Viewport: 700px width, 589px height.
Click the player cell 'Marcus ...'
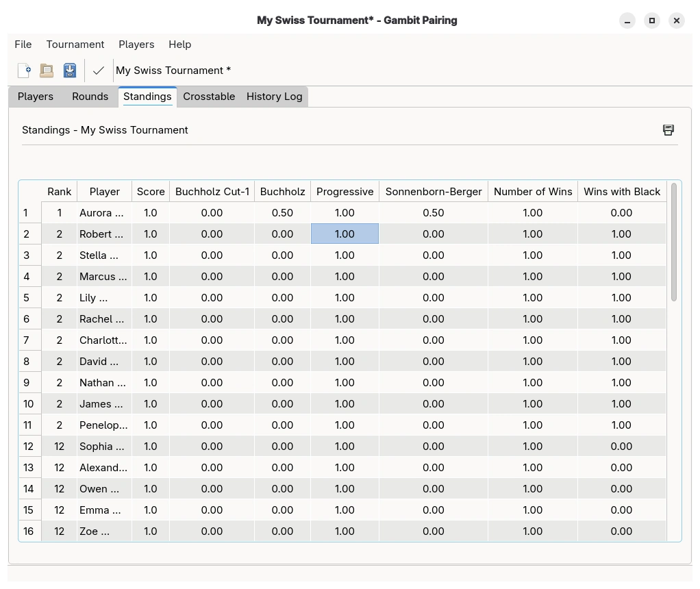(x=105, y=277)
